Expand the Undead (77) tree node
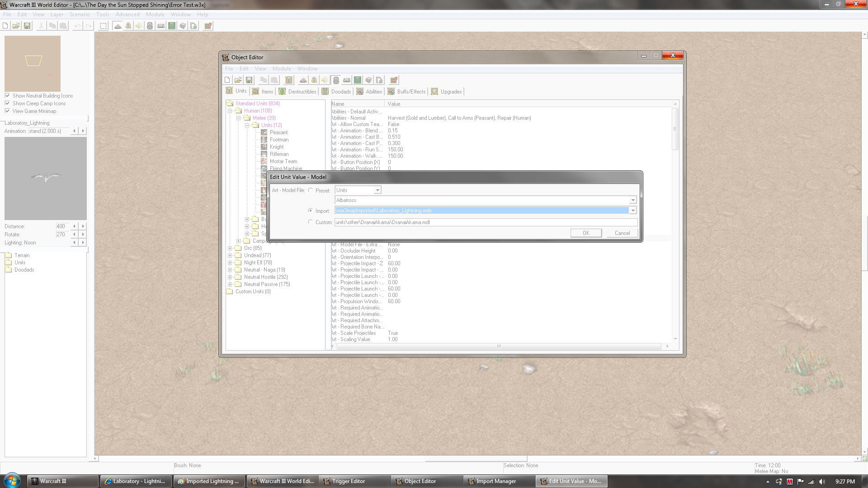Screen dimensions: 868x488 (x=230, y=255)
